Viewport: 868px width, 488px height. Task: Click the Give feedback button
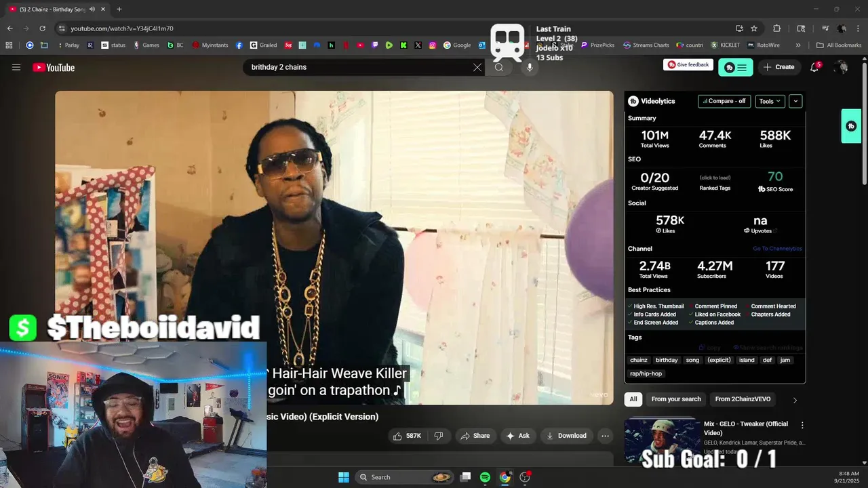point(688,64)
